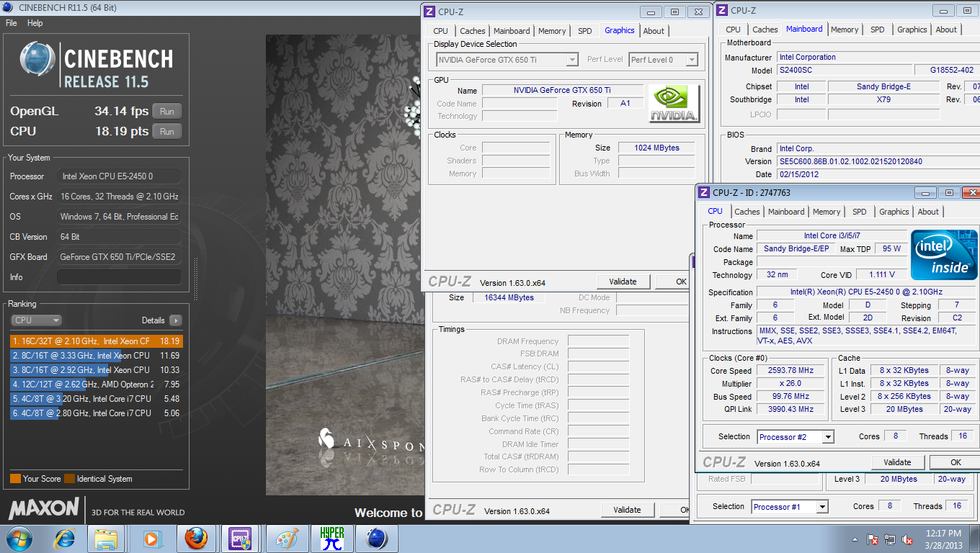Open SPD tab in CPU-Z Graphics window

click(584, 31)
